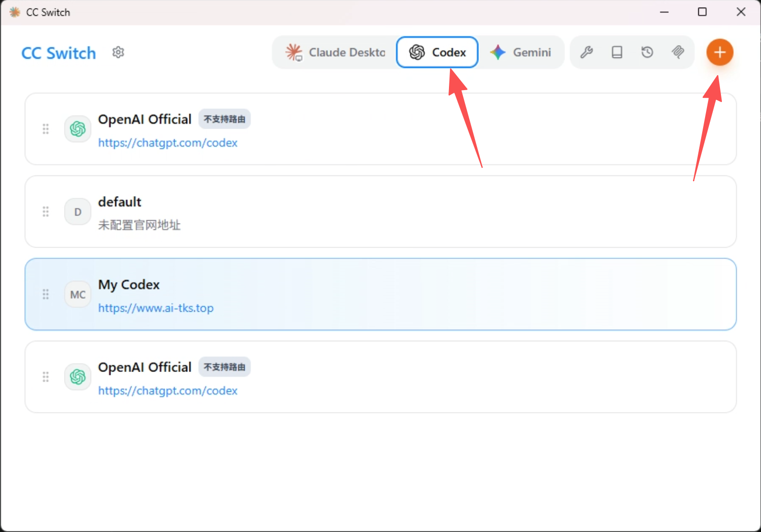The image size is (761, 532).
Task: Switch to the Gemini tab
Action: pos(521,52)
